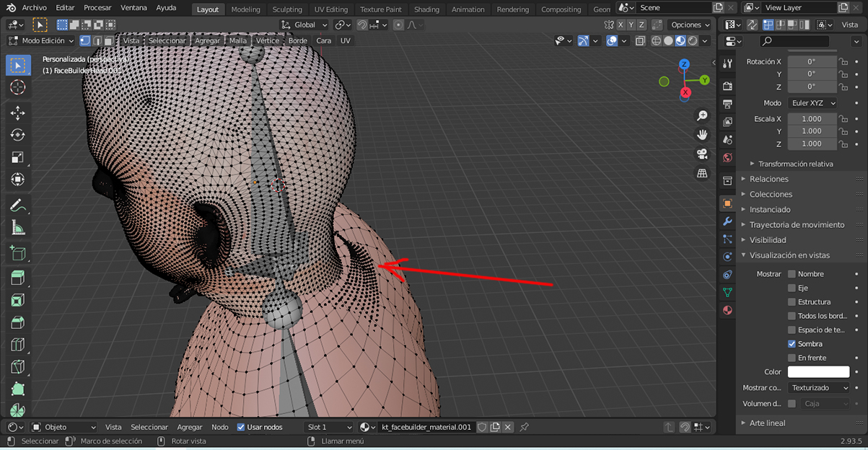Viewport: 868px width, 450px height.
Task: Click the Opciones button
Action: point(691,25)
